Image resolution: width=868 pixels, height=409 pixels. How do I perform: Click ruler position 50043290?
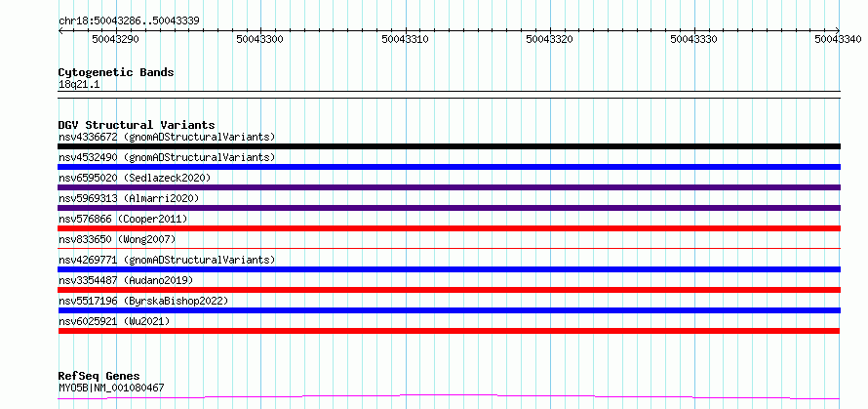pos(116,39)
